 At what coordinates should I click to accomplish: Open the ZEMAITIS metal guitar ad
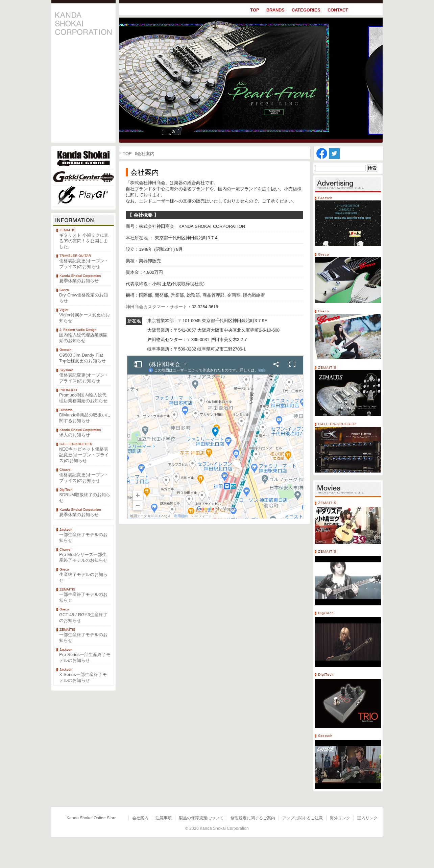click(x=348, y=393)
